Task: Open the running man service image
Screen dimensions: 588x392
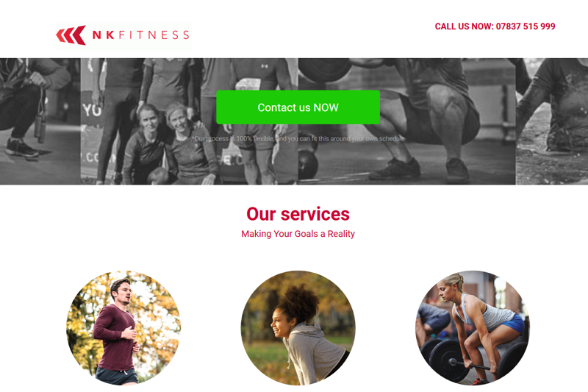Action: pos(123,328)
